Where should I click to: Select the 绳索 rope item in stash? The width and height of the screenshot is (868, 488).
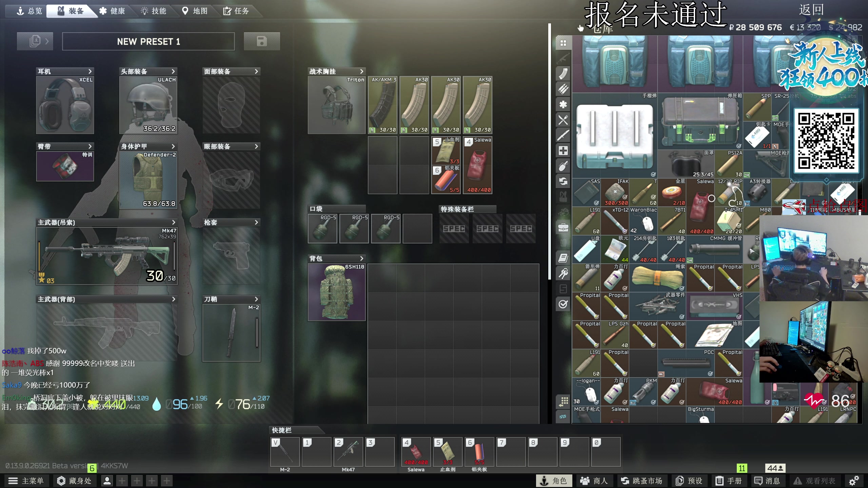coord(658,278)
